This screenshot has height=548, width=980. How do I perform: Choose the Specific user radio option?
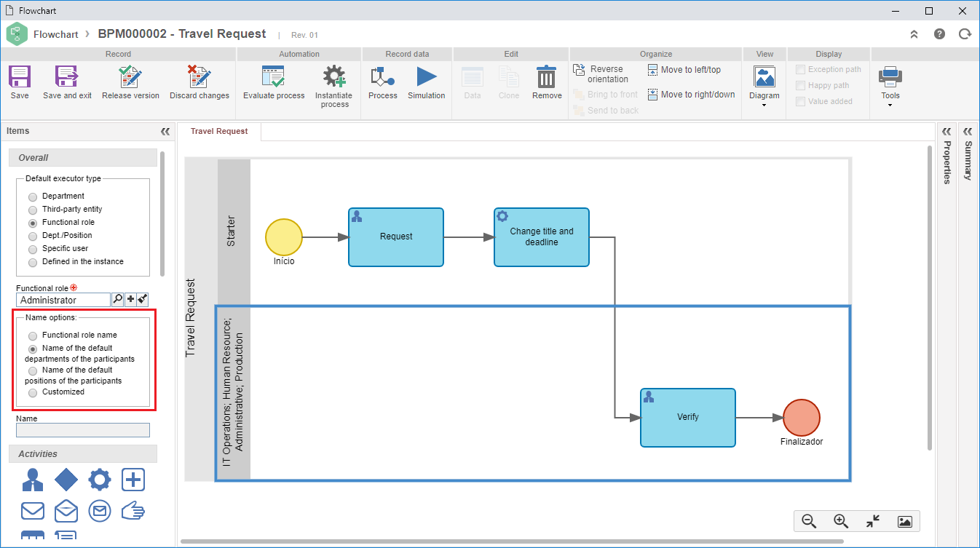tap(33, 249)
